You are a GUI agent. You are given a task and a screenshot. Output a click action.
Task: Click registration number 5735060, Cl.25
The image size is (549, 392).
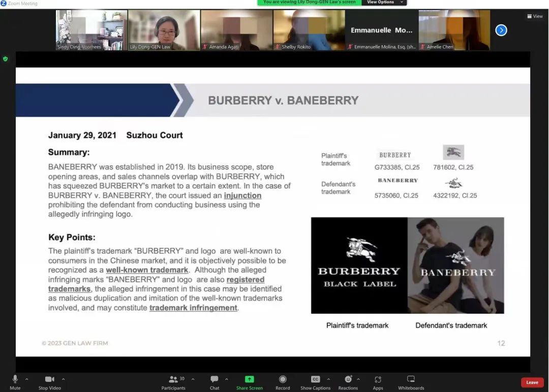396,195
